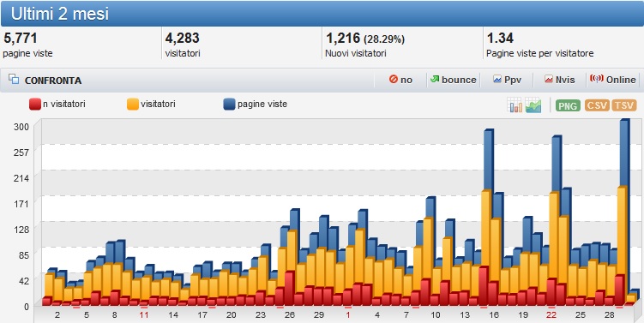Click the '171' y-axis label
Viewport: 644px width, 323px height.
click(21, 204)
